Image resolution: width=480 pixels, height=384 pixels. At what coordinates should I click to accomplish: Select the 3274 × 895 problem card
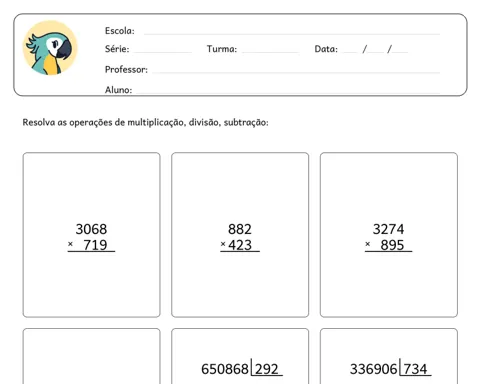pyautogui.click(x=389, y=235)
